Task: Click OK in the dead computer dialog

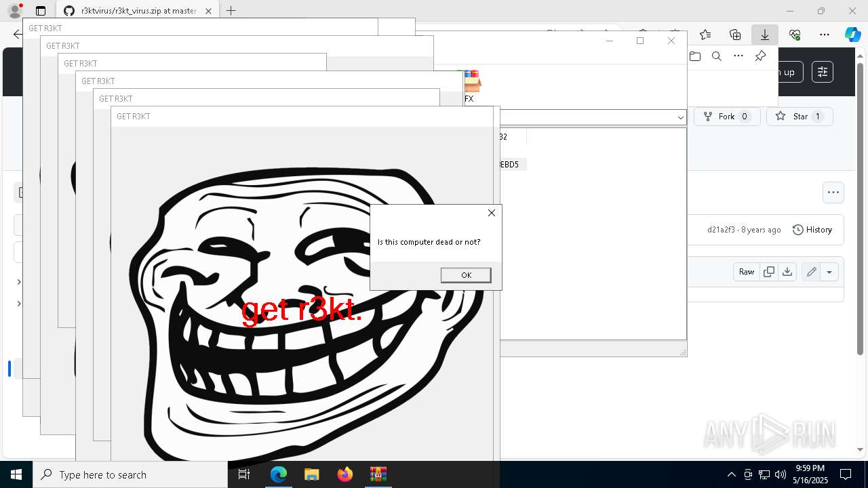Action: [466, 274]
